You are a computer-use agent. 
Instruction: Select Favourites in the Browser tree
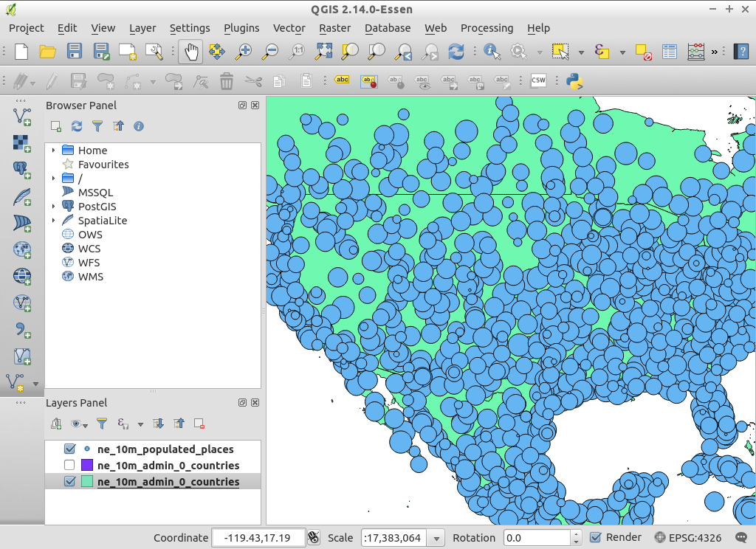coord(103,165)
